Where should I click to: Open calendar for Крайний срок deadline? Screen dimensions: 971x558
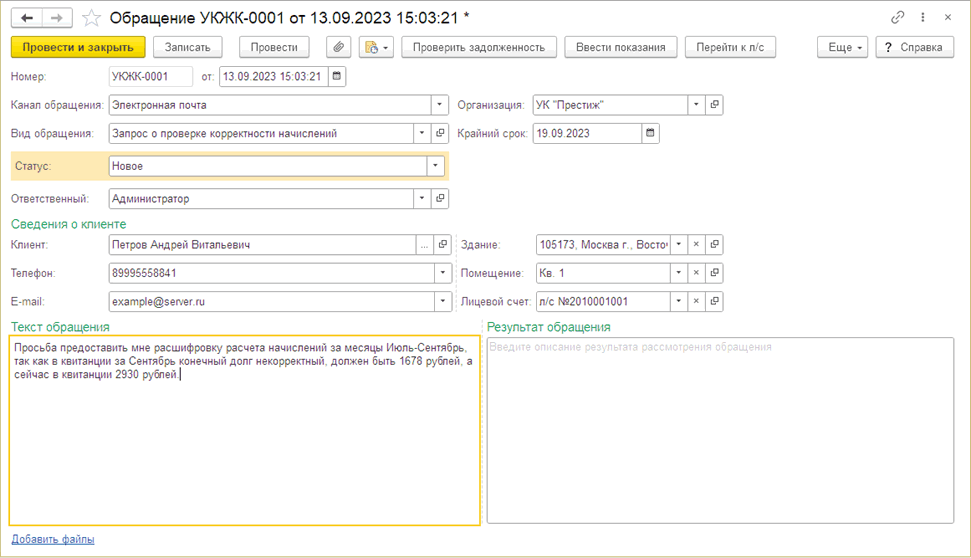tap(650, 133)
